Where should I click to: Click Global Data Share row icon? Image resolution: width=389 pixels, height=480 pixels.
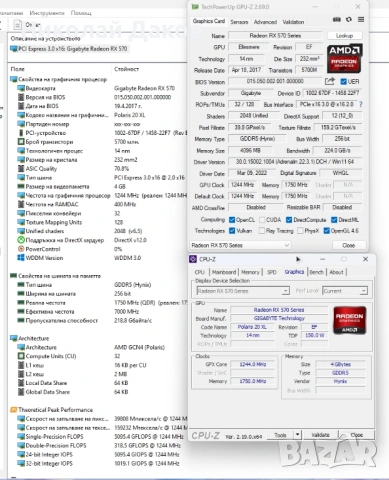tap(21, 392)
